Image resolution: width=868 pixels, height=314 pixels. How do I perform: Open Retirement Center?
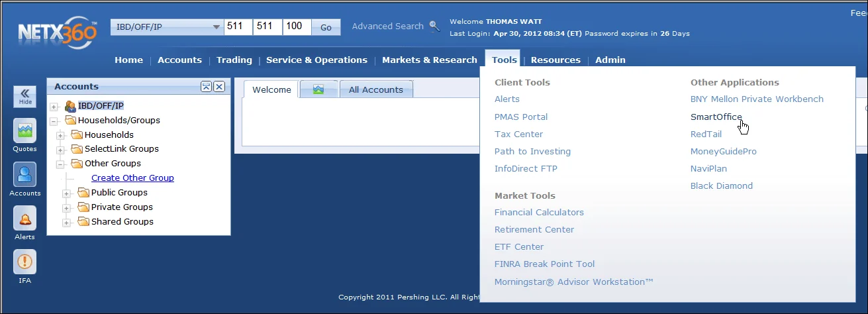[534, 229]
